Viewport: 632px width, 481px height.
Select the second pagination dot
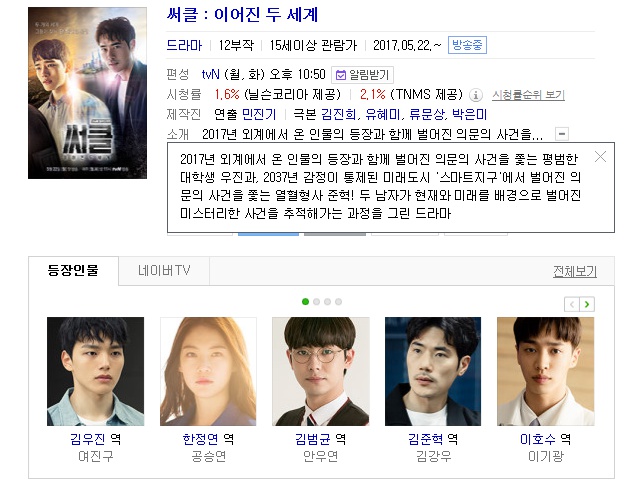tap(316, 302)
